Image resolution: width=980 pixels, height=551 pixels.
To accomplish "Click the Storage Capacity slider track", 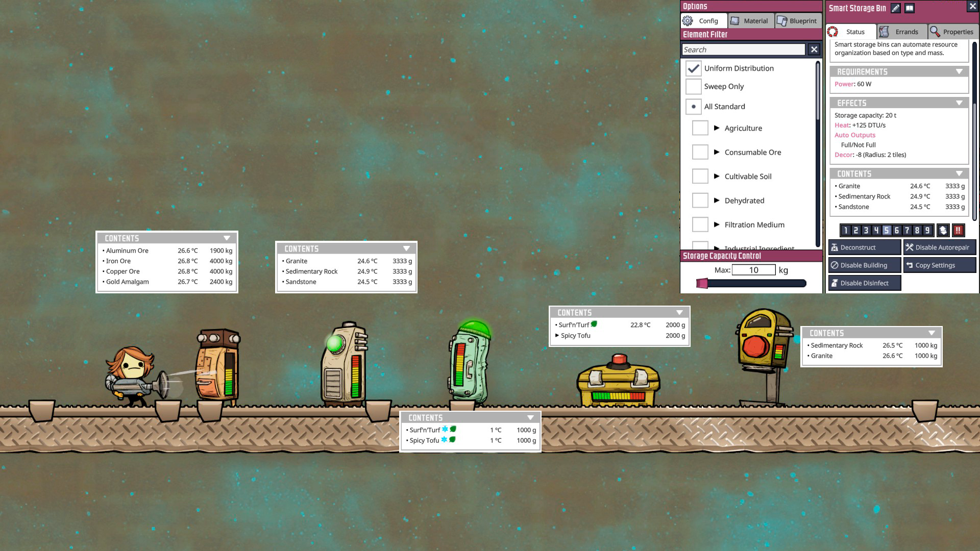I will pyautogui.click(x=752, y=284).
